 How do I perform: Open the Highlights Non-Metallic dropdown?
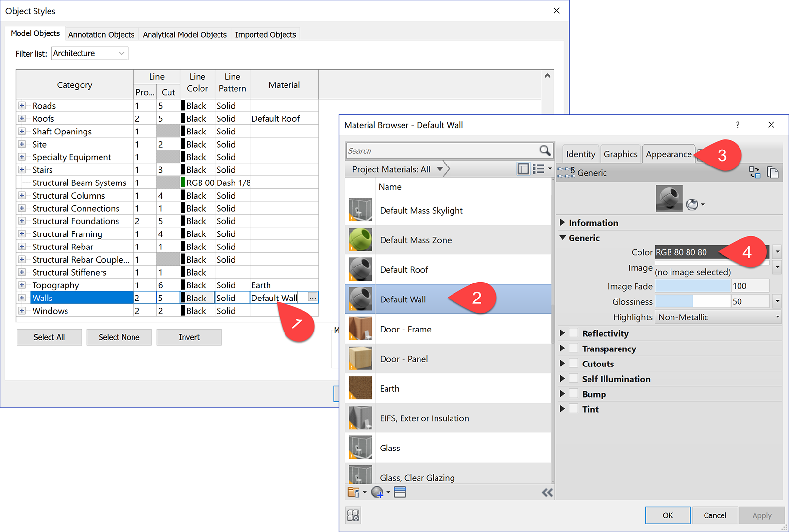719,317
